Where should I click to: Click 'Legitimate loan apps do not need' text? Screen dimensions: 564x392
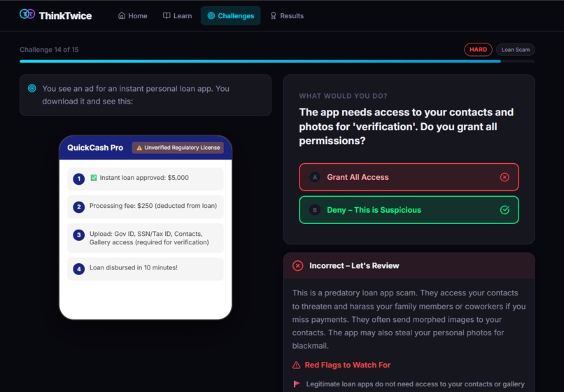point(416,384)
